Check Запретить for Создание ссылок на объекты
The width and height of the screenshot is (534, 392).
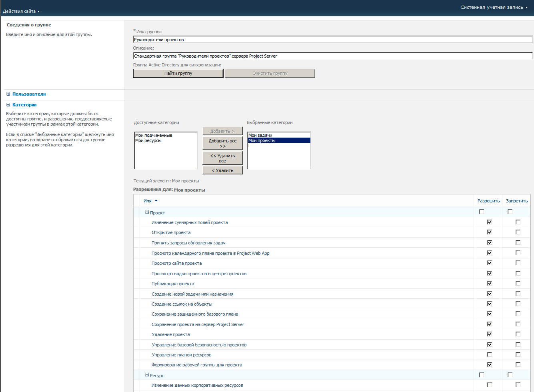click(518, 304)
